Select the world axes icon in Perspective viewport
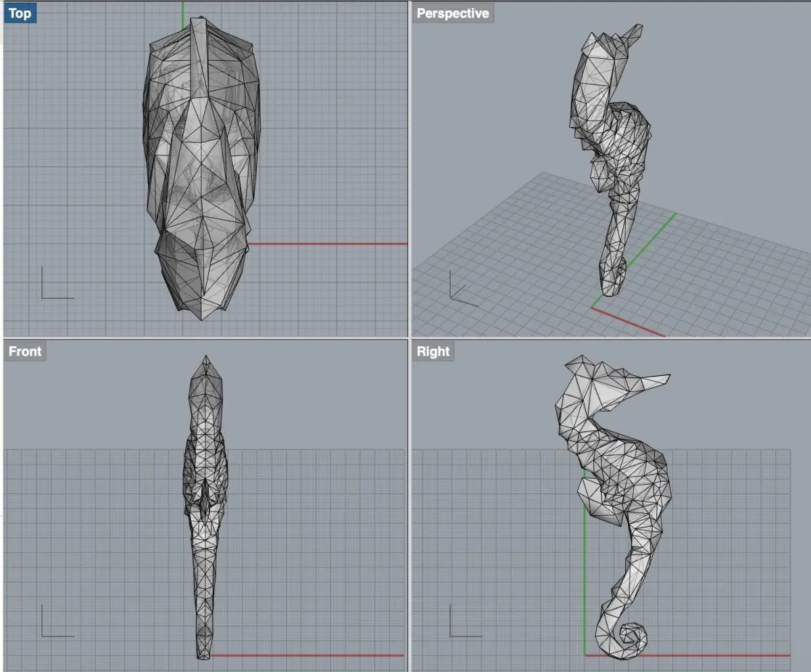Image resolution: width=811 pixels, height=672 pixels. pos(463,289)
